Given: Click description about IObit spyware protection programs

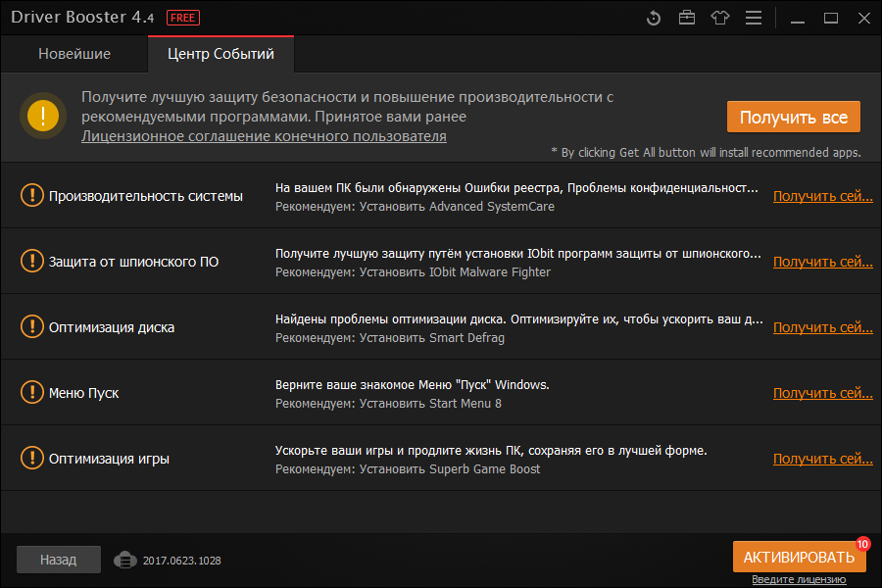Looking at the screenshot, I should (518, 254).
